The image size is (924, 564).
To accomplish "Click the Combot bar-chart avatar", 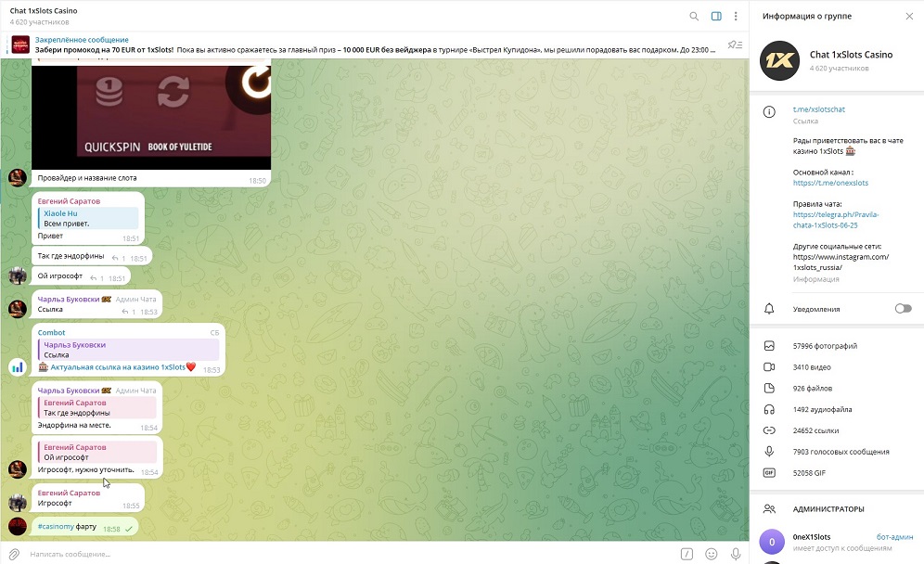I will click(x=18, y=367).
